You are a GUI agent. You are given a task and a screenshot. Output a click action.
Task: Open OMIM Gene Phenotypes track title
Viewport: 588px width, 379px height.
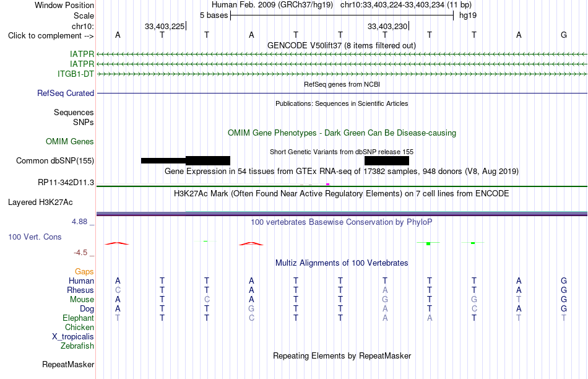[342, 133]
